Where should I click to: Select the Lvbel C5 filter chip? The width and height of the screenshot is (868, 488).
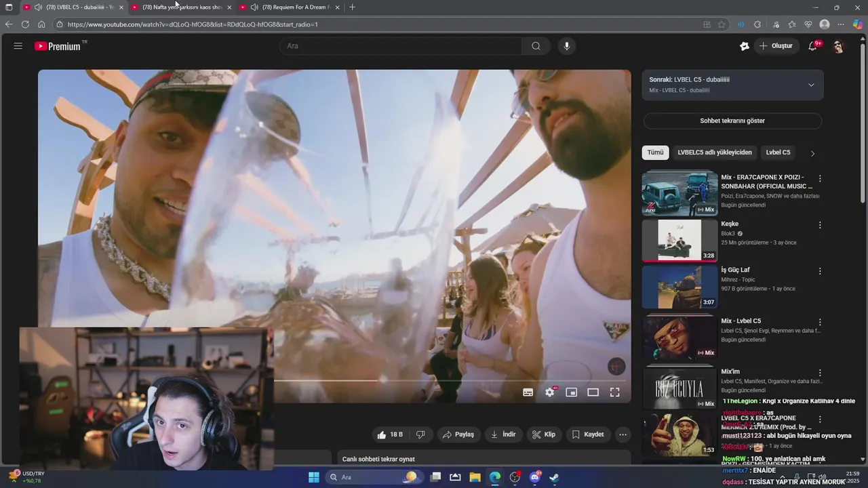(778, 152)
